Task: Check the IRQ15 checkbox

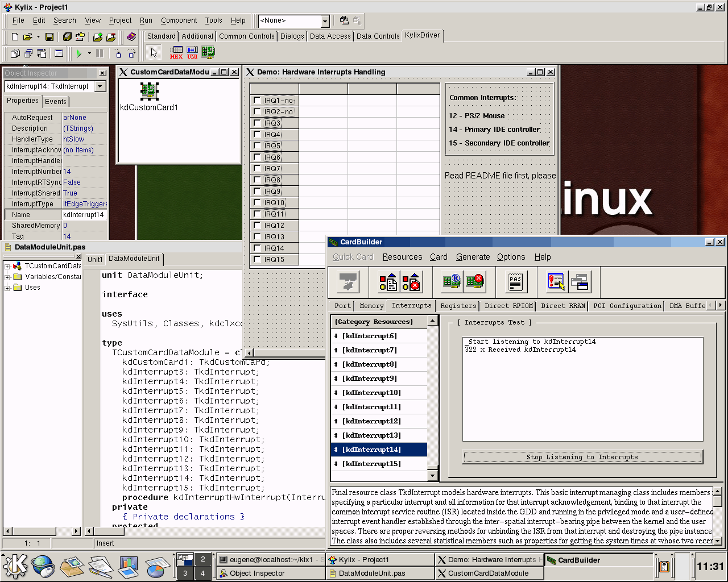Action: point(257,259)
